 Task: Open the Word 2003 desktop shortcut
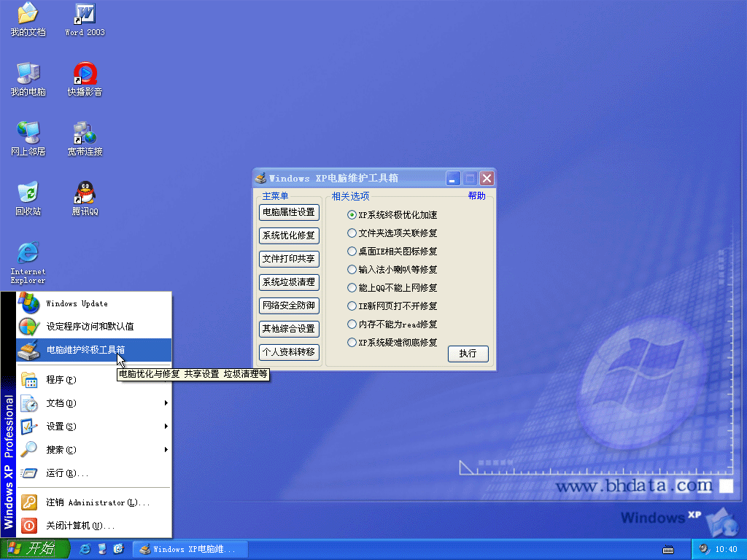85,20
